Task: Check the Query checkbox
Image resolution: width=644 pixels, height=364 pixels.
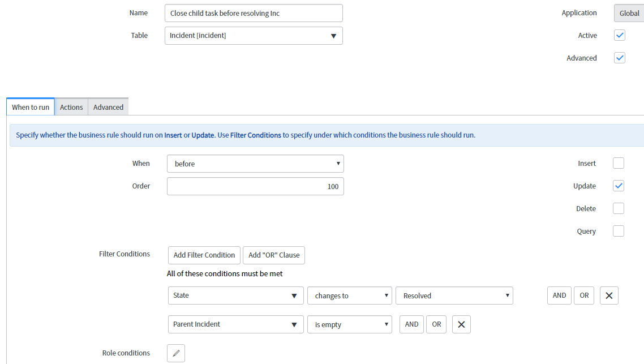Action: click(x=619, y=231)
